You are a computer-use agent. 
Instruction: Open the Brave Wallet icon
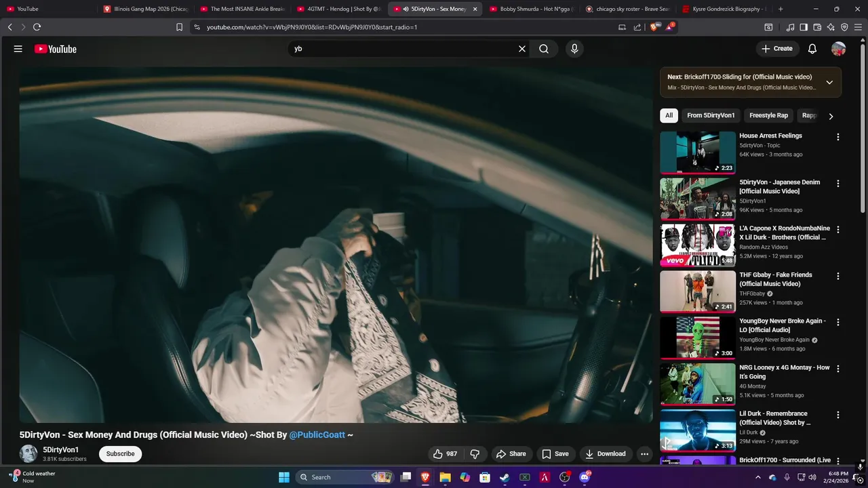coord(817,27)
